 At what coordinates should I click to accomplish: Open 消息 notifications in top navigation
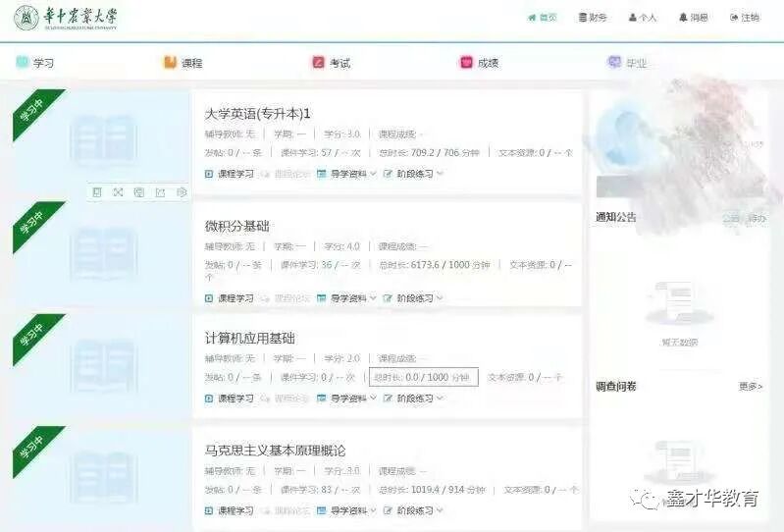[693, 18]
